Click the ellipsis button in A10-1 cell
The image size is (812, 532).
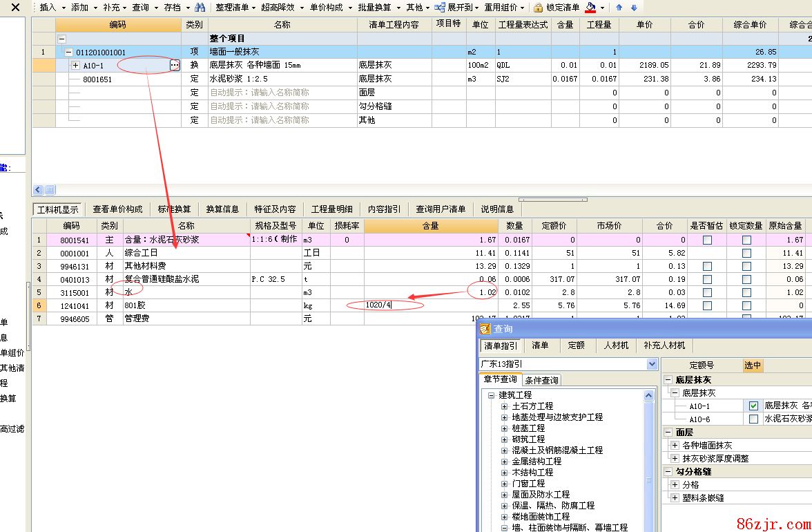(x=174, y=65)
